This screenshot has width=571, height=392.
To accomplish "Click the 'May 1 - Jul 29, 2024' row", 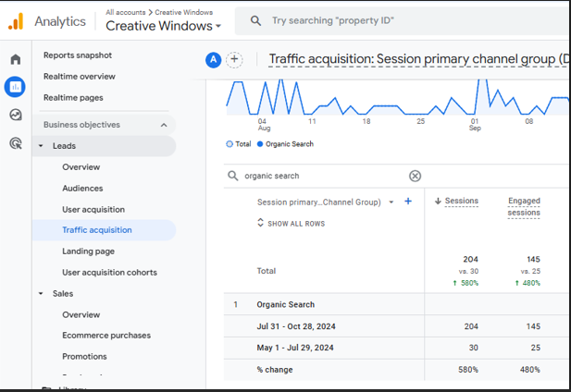I will 396,348.
